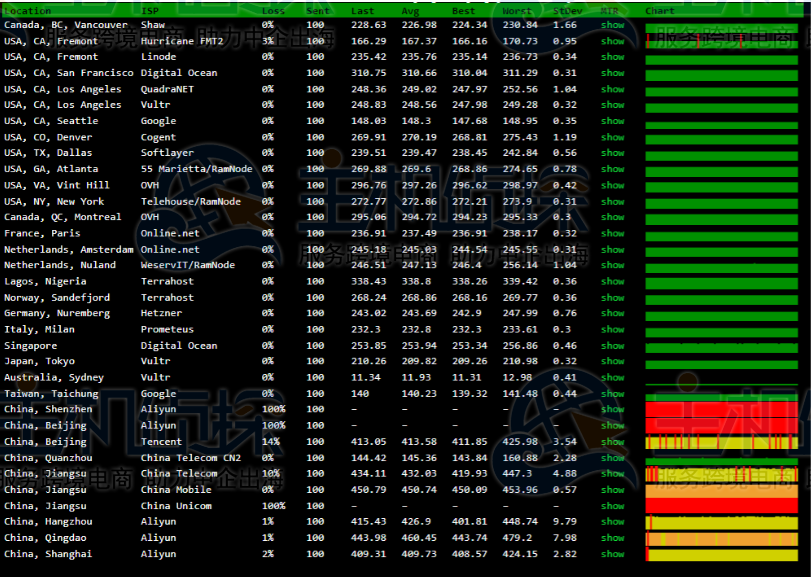The image size is (811, 577).
Task: Open MTR show link for Tokyo Vultr
Action: point(612,361)
